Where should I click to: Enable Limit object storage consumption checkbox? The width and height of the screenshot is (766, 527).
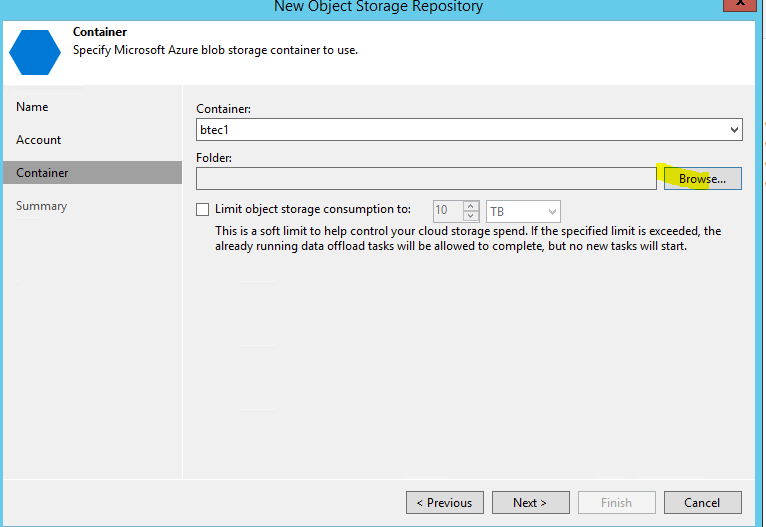[202, 210]
